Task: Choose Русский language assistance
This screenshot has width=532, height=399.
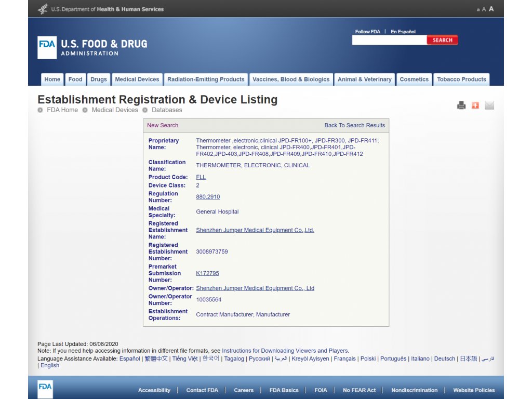Action: pos(260,358)
